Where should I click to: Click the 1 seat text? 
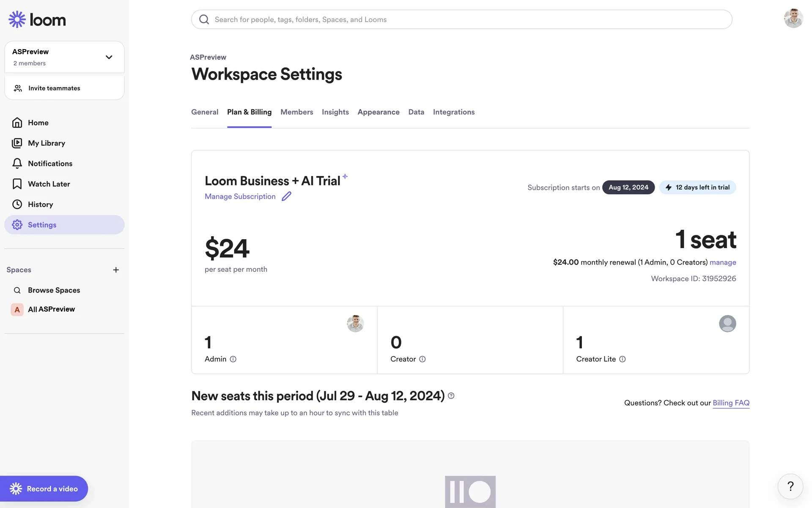tap(705, 240)
